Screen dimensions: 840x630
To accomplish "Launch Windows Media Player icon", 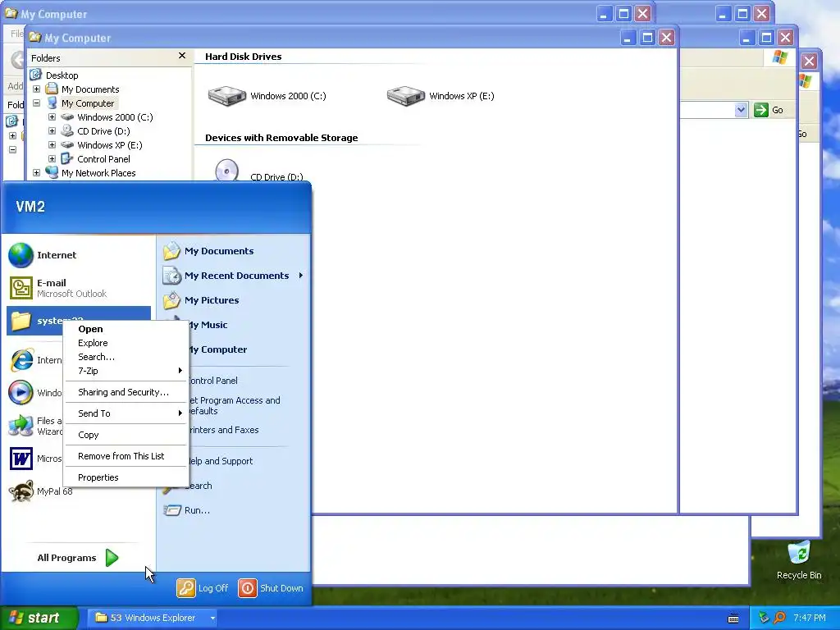I will (21, 393).
